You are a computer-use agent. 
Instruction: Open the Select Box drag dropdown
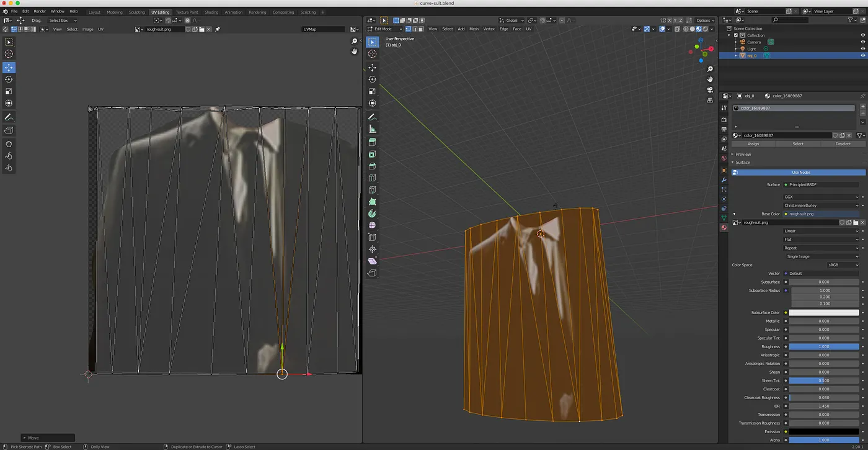[63, 20]
